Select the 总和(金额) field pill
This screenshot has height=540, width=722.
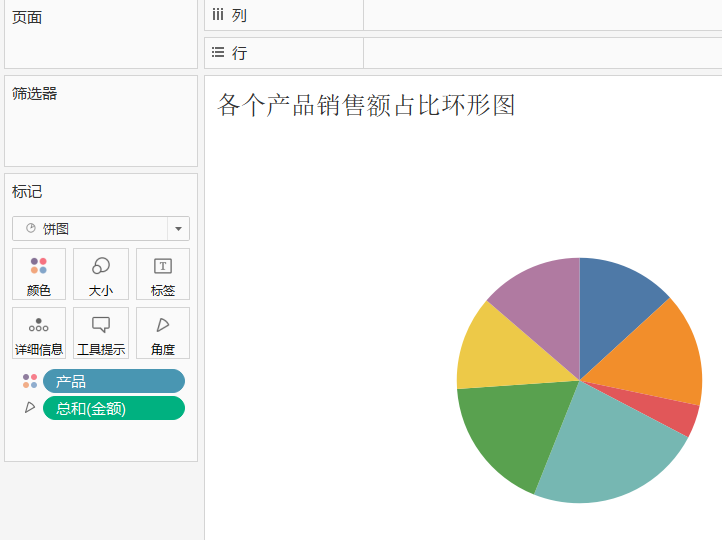(x=113, y=408)
